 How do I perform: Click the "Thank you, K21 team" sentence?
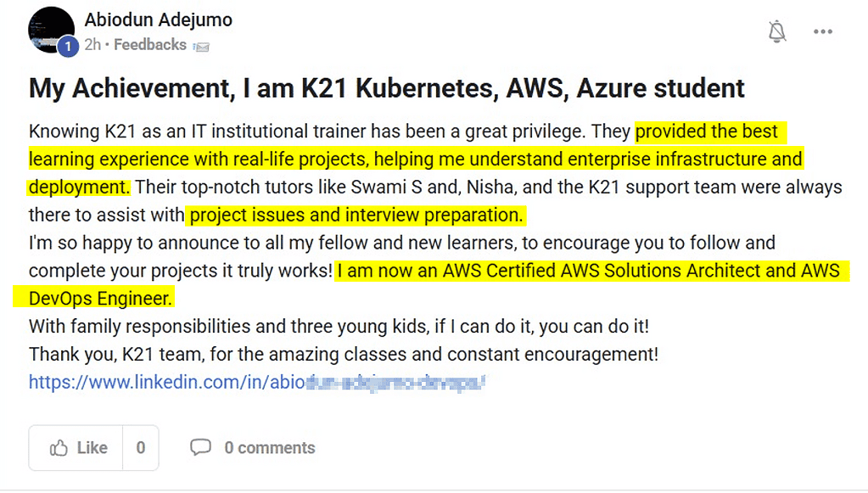[343, 354]
